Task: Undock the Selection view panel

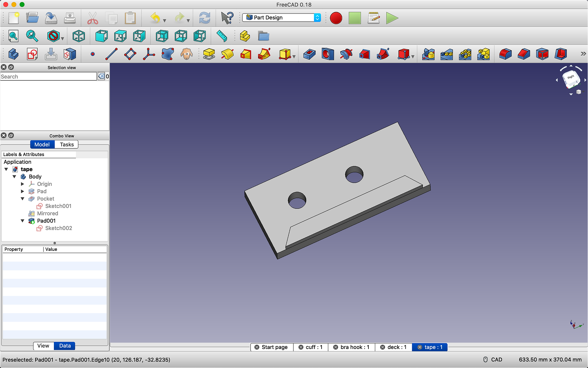Action: click(x=11, y=67)
